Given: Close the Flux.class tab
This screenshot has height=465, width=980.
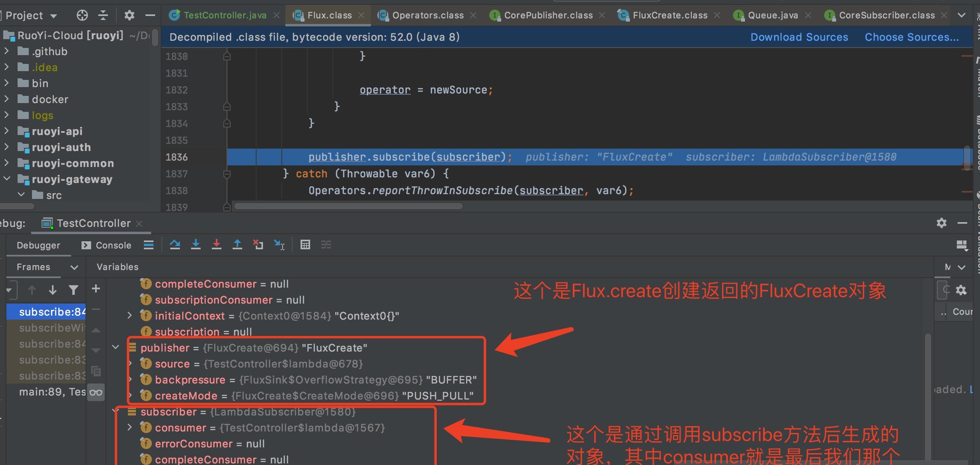Looking at the screenshot, I should (x=361, y=15).
